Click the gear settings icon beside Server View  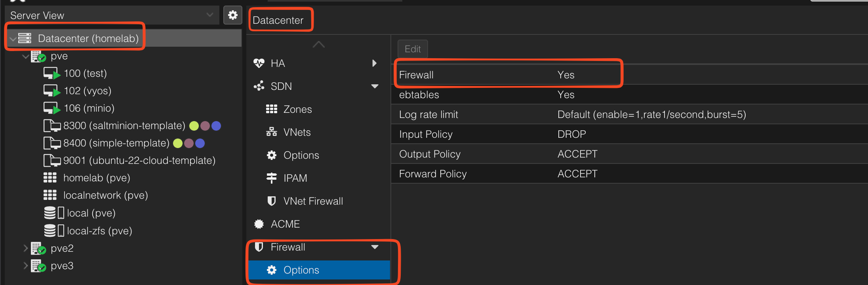(233, 15)
